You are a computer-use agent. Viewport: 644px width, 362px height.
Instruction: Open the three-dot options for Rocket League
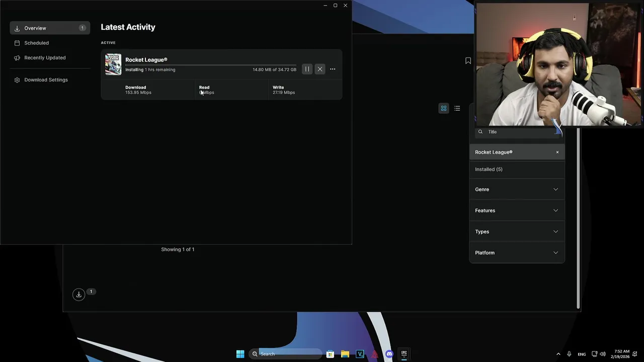point(333,69)
